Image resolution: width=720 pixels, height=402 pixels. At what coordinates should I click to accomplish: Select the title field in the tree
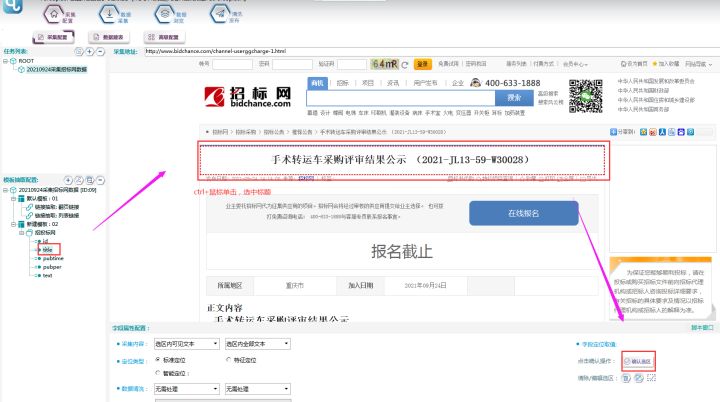coord(48,250)
